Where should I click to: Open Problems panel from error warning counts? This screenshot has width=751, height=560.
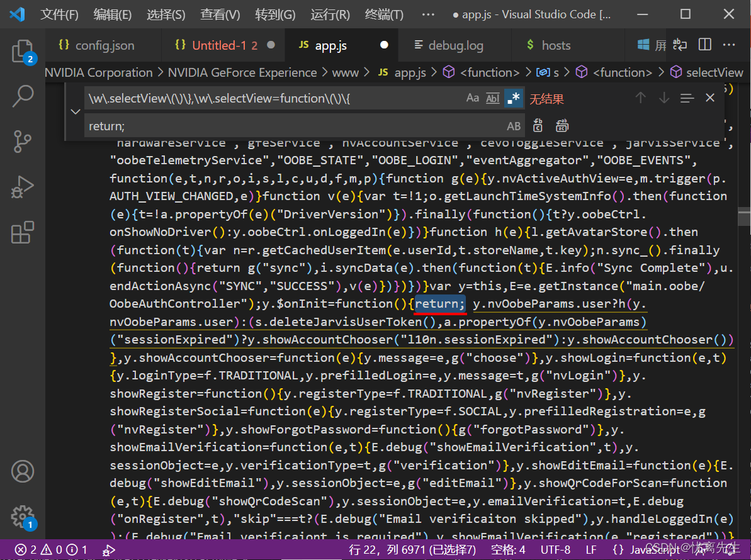pos(51,549)
